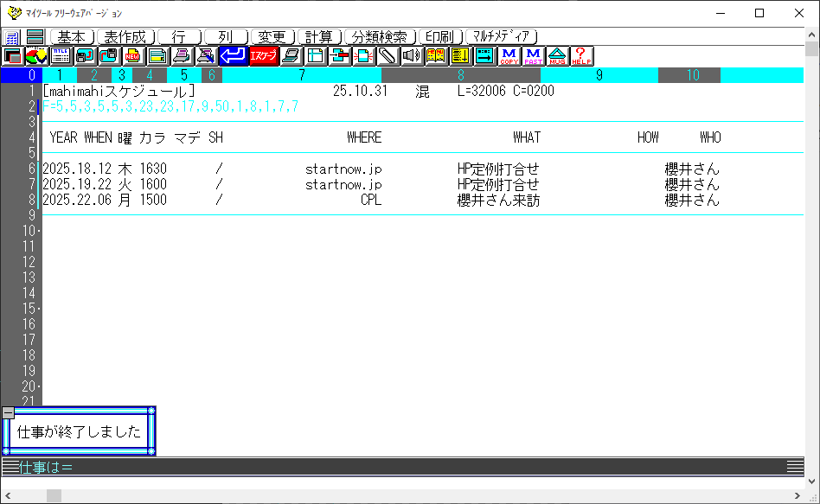Viewport: 820px width, 504px height.
Task: Open the 基本 menu
Action: point(72,37)
